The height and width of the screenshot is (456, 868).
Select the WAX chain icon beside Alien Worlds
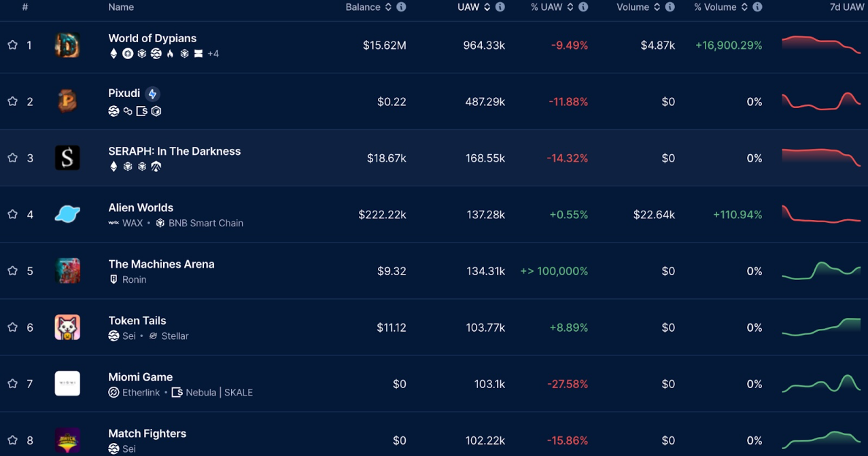point(114,222)
